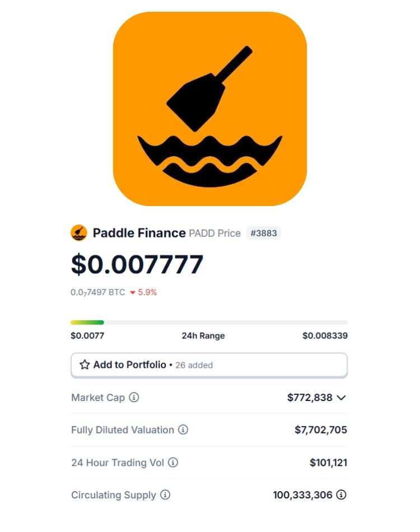Click the Market Cap value $772,838

[310, 397]
